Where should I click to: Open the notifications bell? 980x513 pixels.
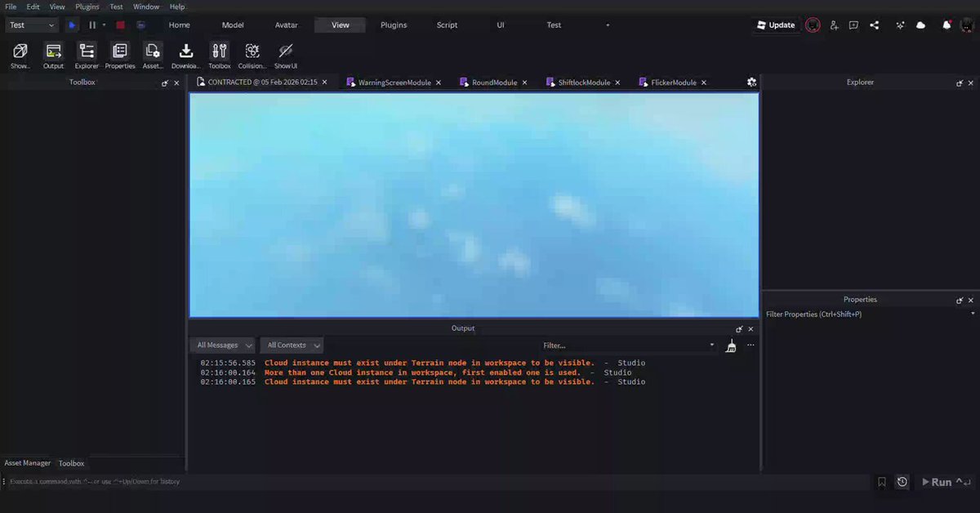(x=947, y=25)
